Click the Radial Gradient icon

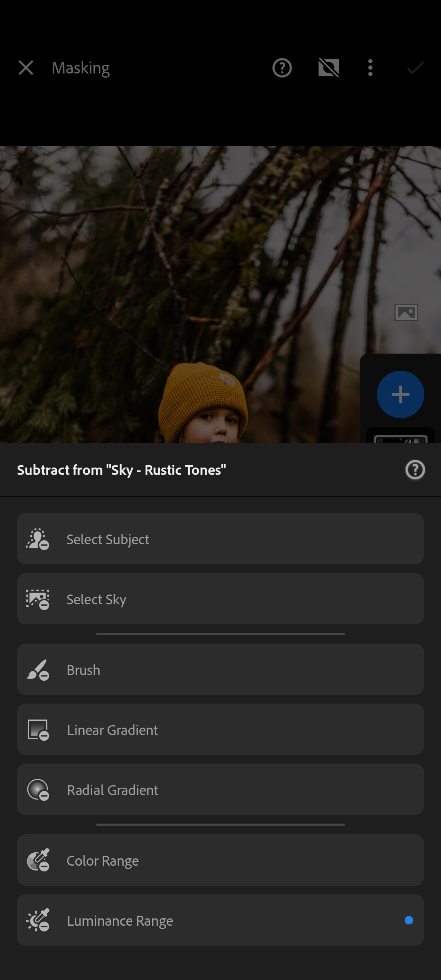coord(38,790)
